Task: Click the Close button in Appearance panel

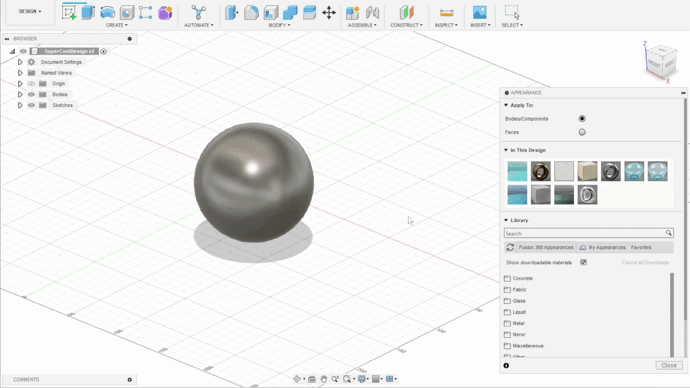Action: pos(669,365)
